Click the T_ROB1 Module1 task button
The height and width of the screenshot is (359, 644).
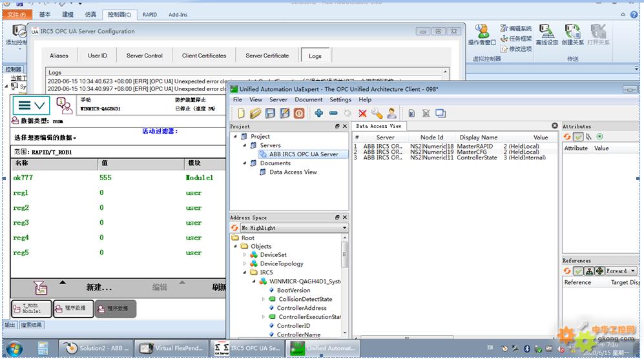click(x=32, y=309)
